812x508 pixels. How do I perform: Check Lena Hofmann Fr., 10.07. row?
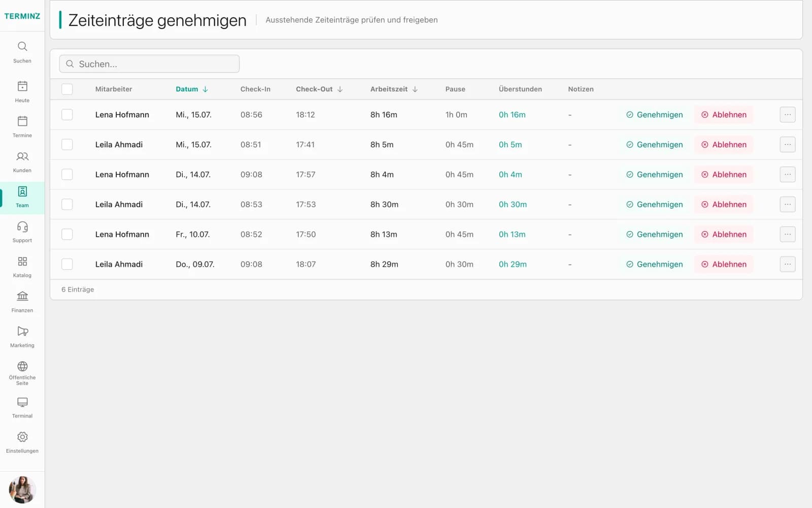(67, 234)
